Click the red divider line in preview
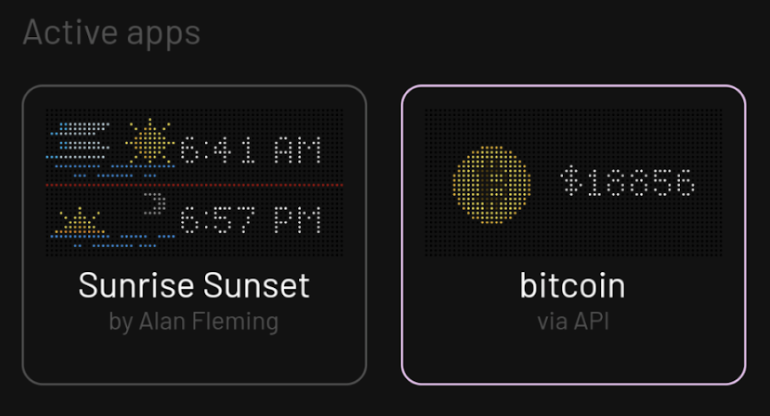Image resolution: width=770 pixels, height=416 pixels. tap(194, 185)
